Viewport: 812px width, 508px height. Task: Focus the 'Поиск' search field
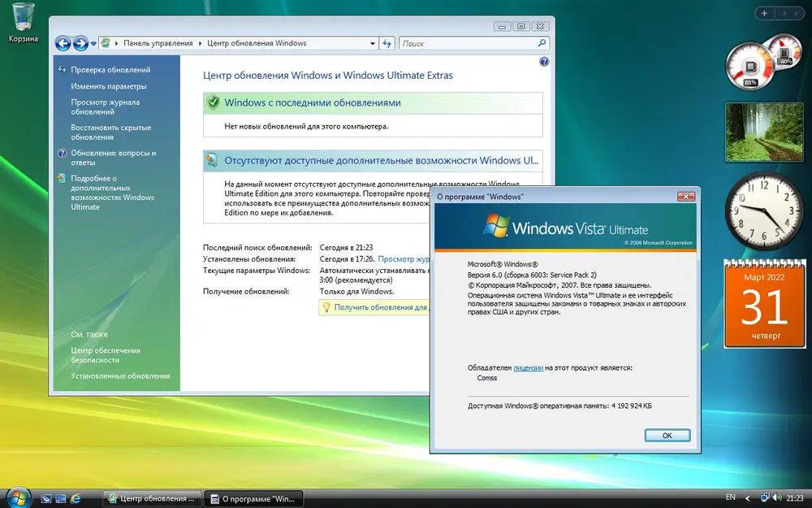coord(469,44)
